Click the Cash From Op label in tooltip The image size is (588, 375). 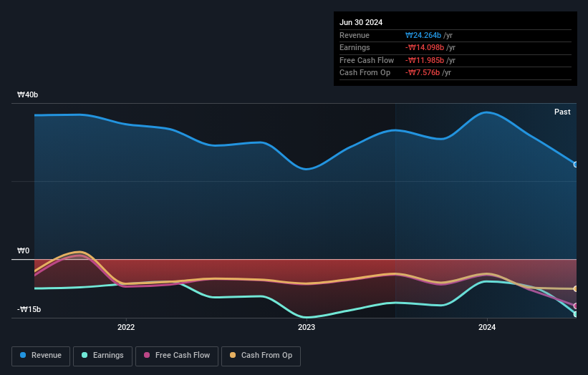click(x=365, y=73)
